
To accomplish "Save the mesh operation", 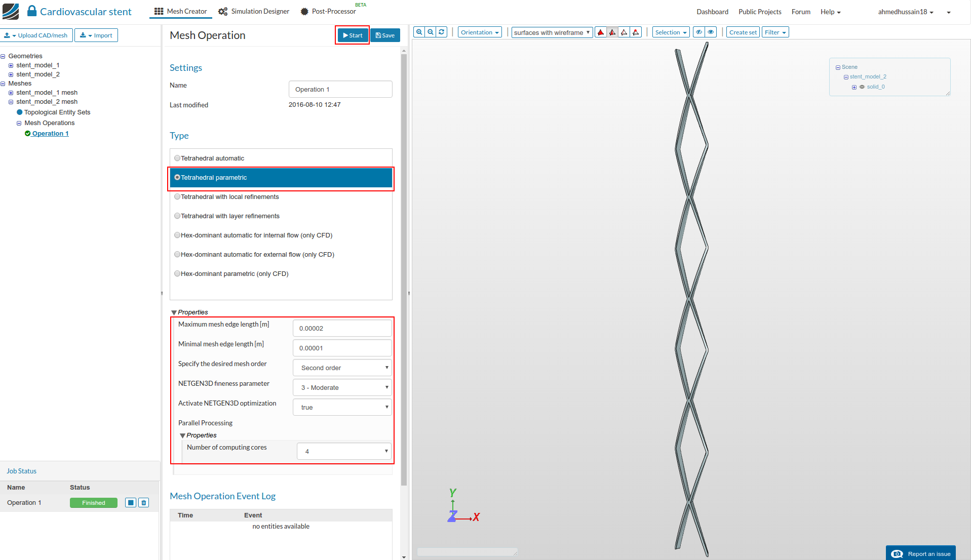I will 385,35.
